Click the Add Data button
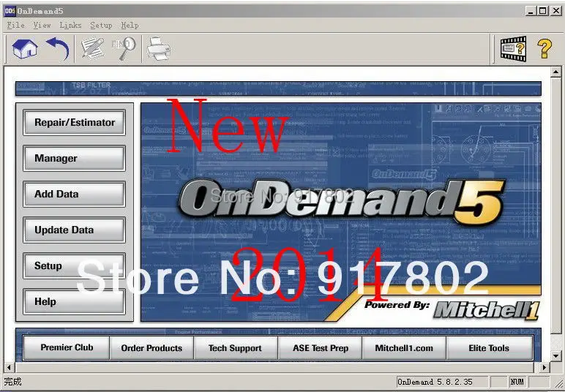The height and width of the screenshot is (392, 565). 74,194
